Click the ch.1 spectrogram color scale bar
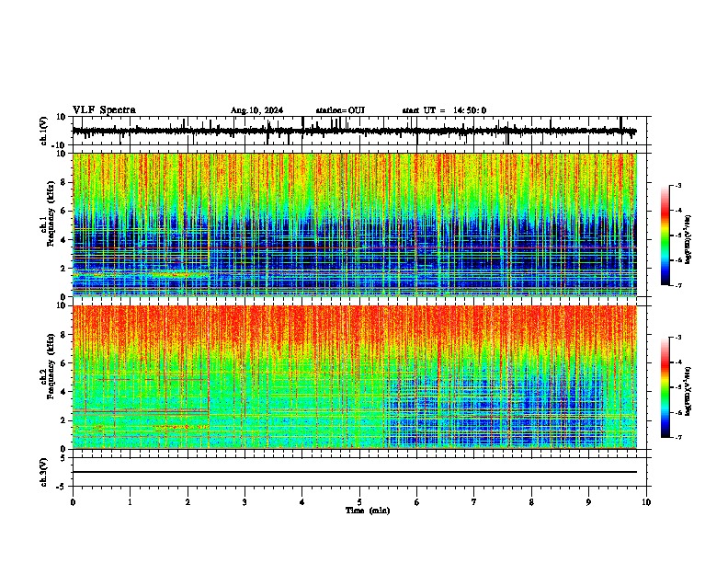Image resolution: width=728 pixels, height=563 pixels. [665, 236]
